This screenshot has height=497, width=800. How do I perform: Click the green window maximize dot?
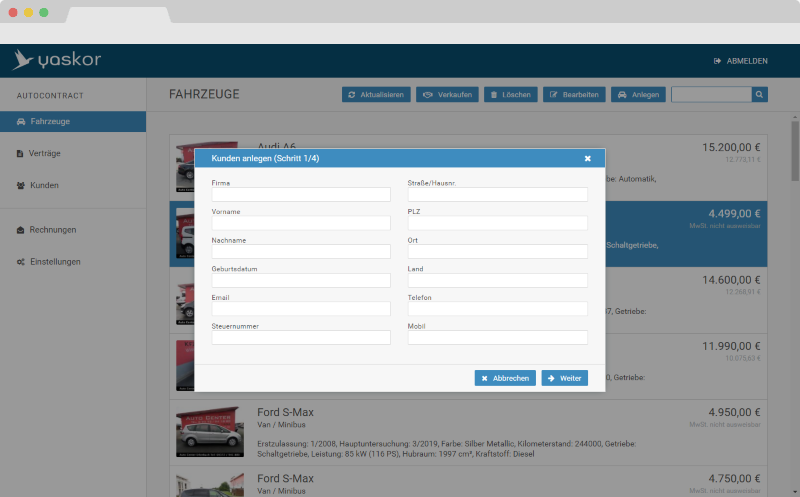pos(44,12)
